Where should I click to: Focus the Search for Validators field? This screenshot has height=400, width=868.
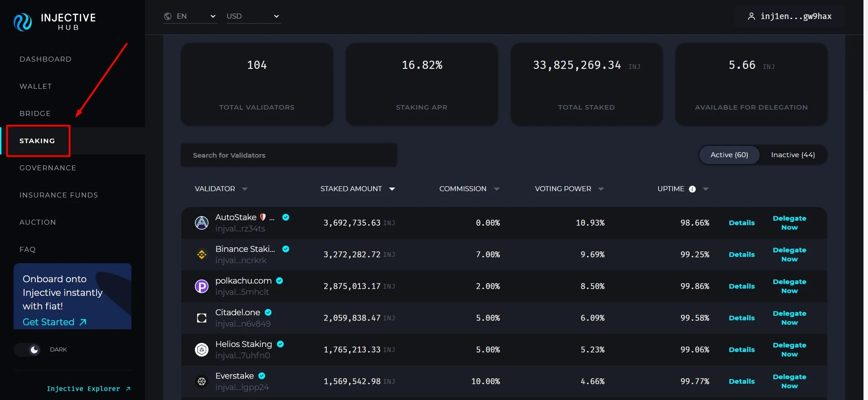coord(289,155)
